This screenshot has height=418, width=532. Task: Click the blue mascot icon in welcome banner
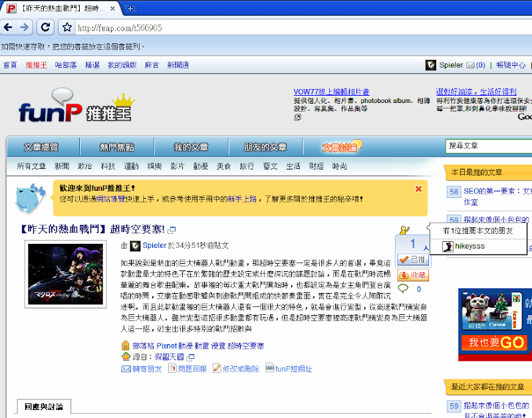30,198
